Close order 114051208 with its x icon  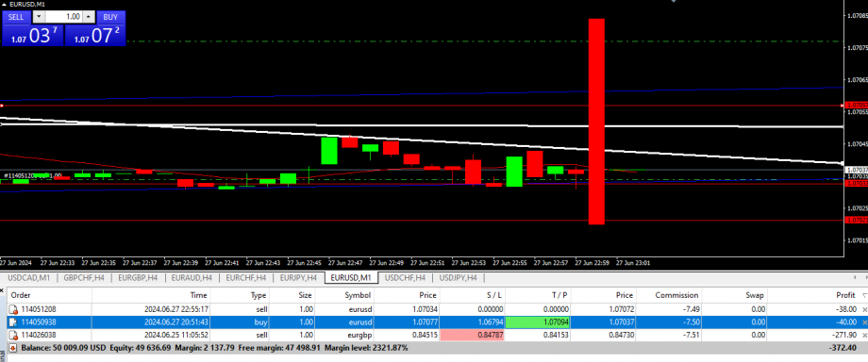864,309
